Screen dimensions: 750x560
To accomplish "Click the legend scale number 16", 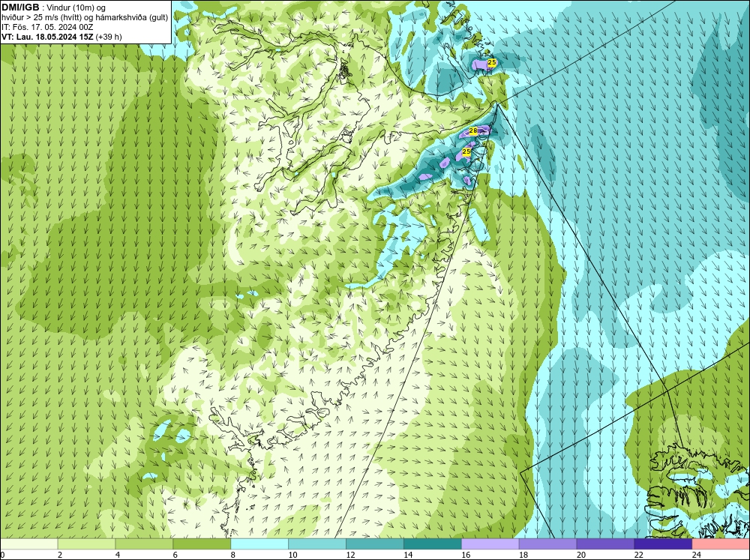I will point(466,555).
